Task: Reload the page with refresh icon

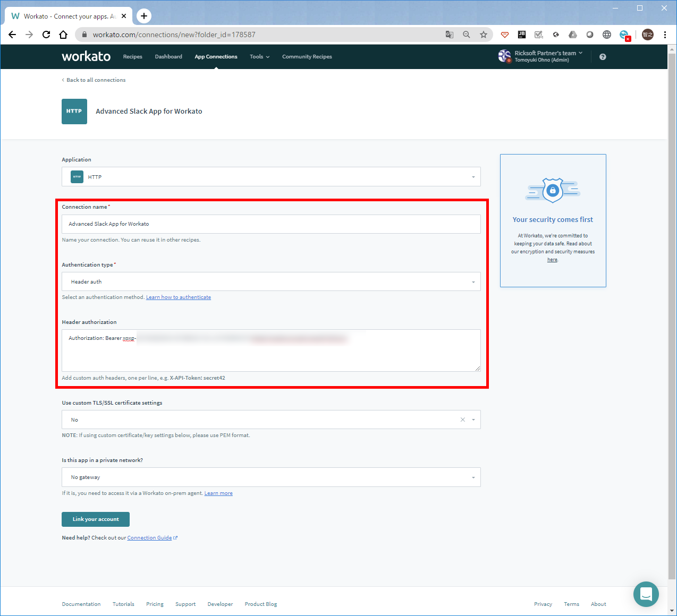Action: click(x=46, y=35)
